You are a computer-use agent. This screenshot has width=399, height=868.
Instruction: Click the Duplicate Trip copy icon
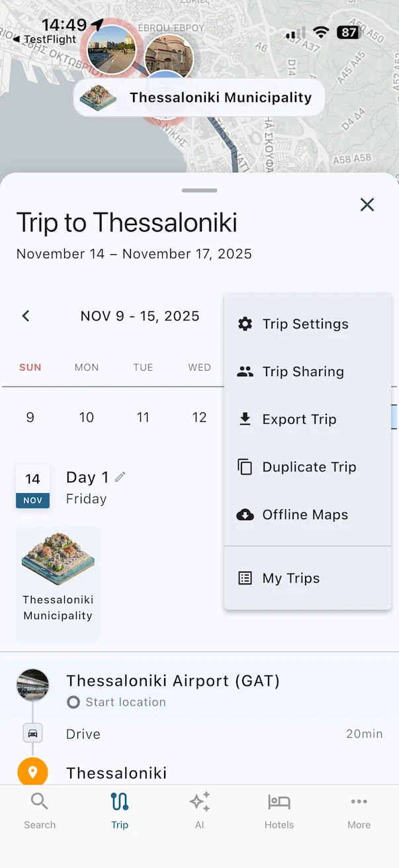pyautogui.click(x=245, y=467)
